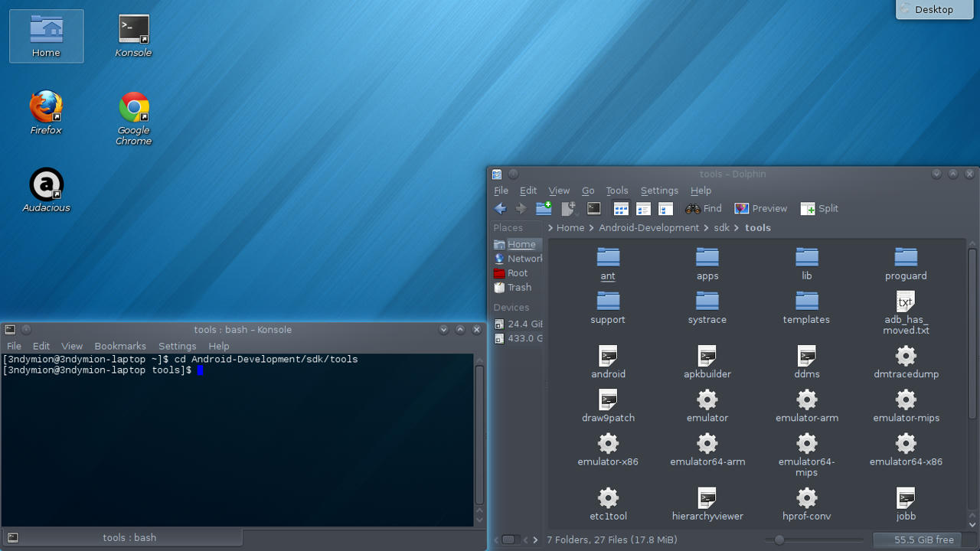Open the Google Chrome desktop shortcut
Screen dimensions: 980x551
133,119
